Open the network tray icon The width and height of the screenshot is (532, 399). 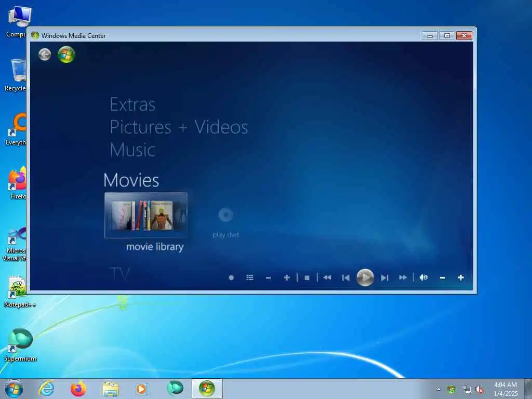click(467, 390)
